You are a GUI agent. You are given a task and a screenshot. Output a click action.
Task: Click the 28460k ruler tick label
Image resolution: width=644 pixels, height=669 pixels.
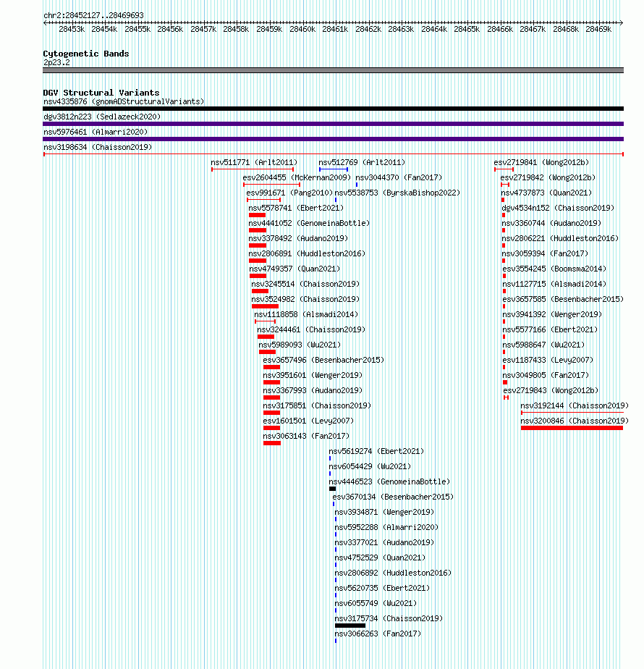point(302,29)
